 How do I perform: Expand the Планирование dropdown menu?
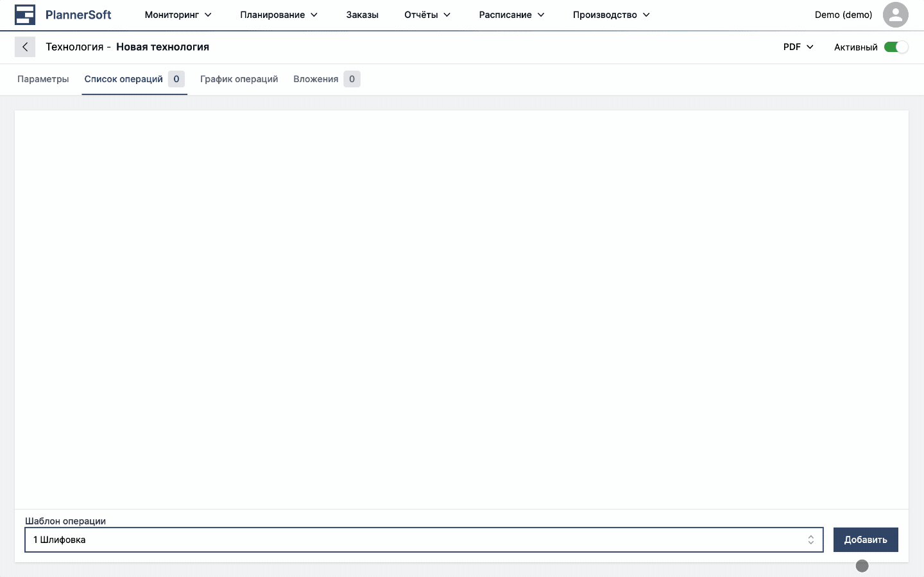pyautogui.click(x=278, y=15)
